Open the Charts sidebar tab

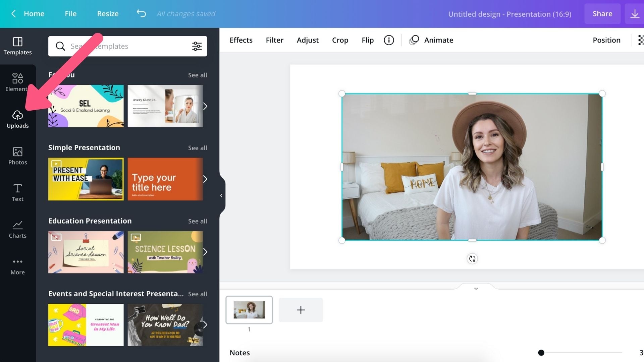17,229
